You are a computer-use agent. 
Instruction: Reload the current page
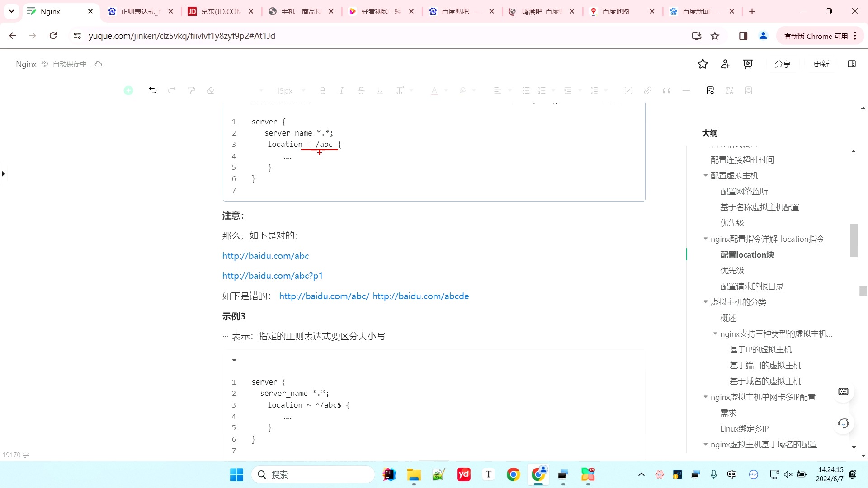pyautogui.click(x=53, y=36)
